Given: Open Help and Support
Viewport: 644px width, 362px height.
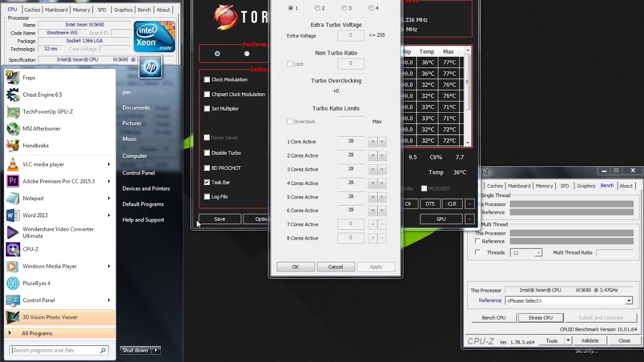Looking at the screenshot, I should (x=143, y=220).
